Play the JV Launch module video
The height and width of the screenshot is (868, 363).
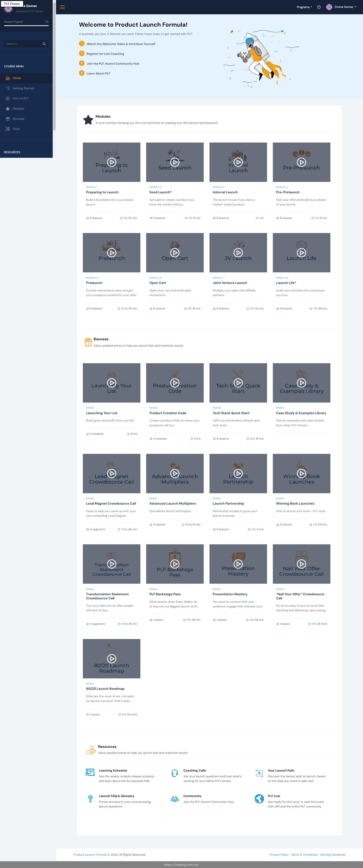pos(238,253)
